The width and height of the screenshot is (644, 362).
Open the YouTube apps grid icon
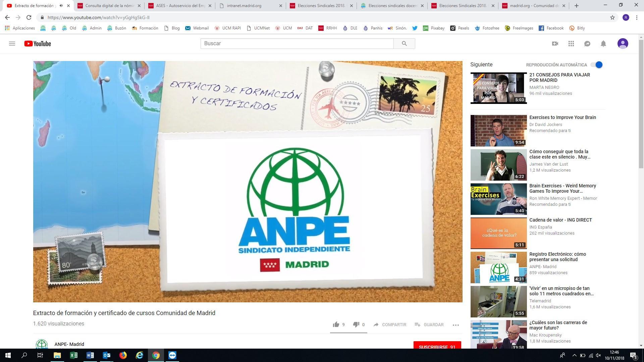tap(571, 44)
